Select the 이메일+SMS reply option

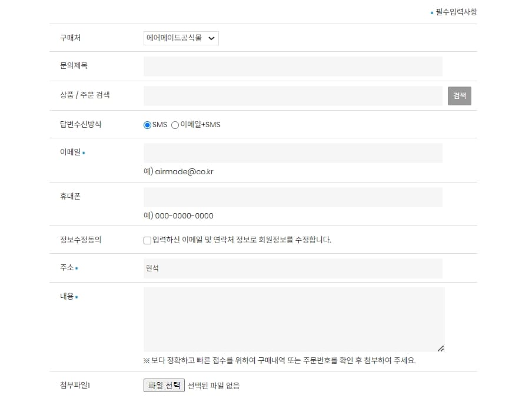pyautogui.click(x=174, y=124)
